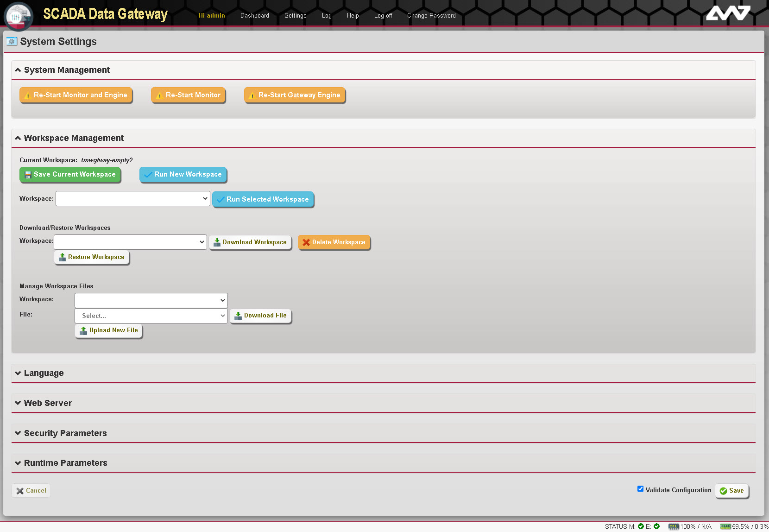Click the System Settings gear icon
769x532 pixels.
(x=12, y=42)
